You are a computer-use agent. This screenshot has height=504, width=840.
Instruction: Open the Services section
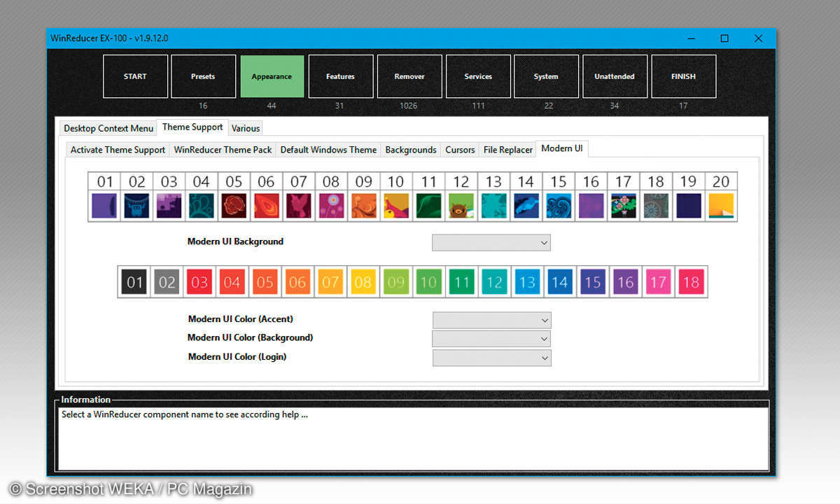pos(478,76)
